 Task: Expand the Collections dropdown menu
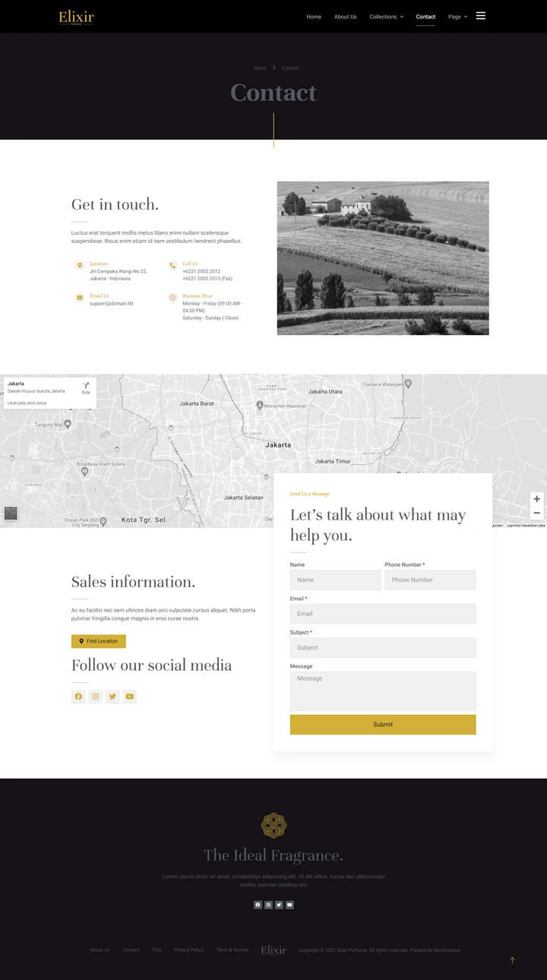(386, 17)
